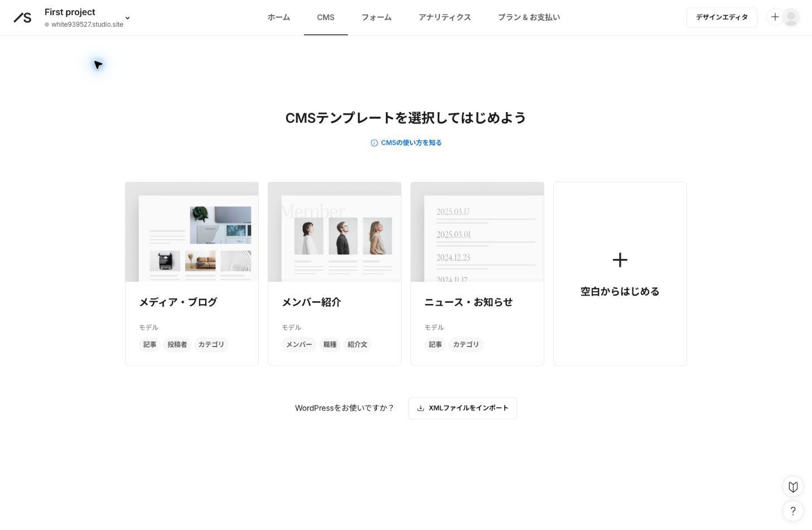This screenshot has width=812, height=530.
Task: Open the user avatar icon
Action: (x=791, y=17)
